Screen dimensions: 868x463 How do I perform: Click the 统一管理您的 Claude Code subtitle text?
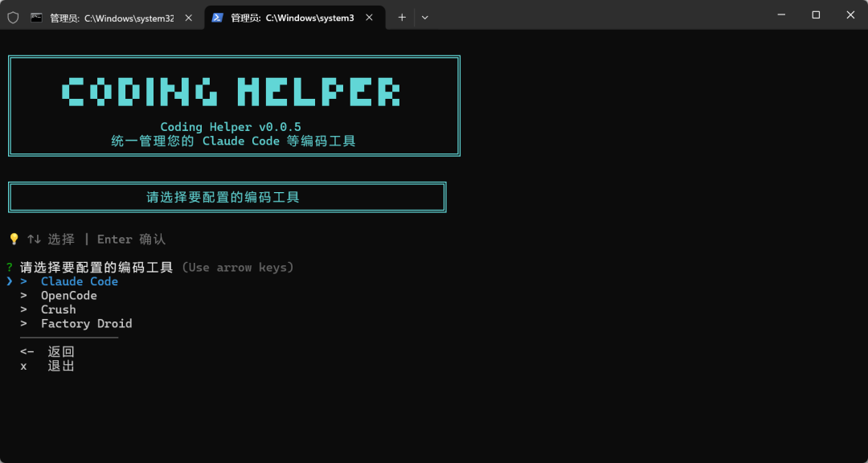point(233,141)
